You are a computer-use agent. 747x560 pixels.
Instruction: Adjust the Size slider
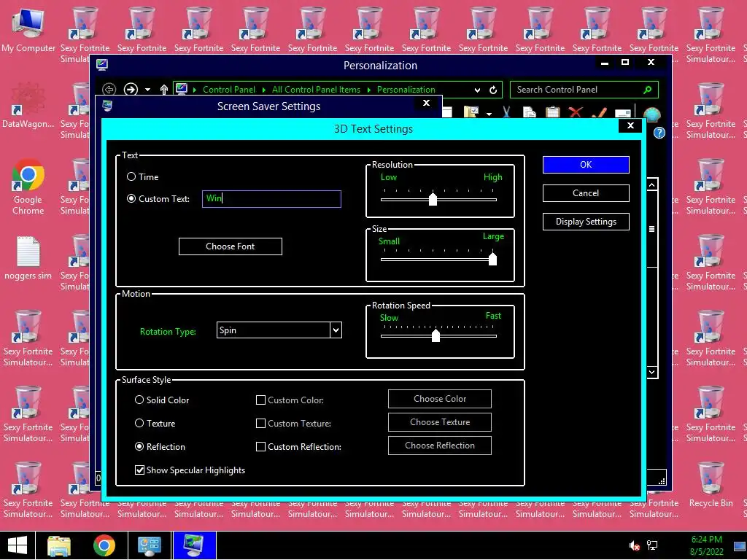click(x=492, y=259)
